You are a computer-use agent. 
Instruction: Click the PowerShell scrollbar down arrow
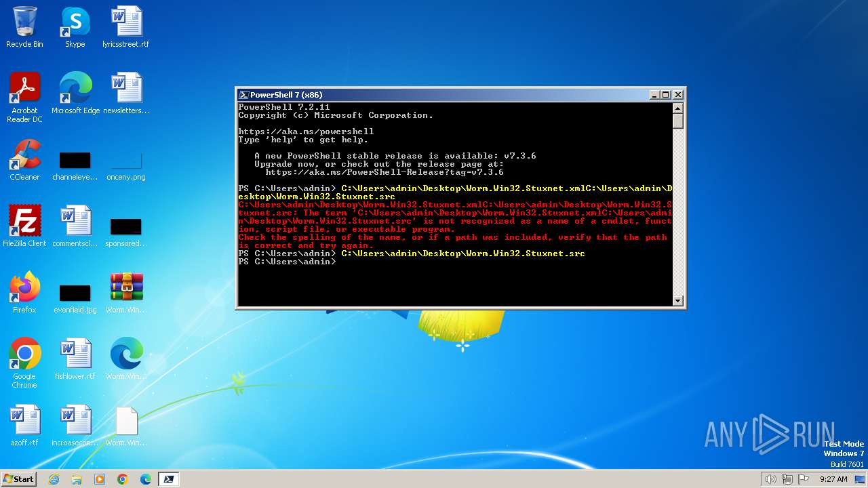(x=678, y=300)
